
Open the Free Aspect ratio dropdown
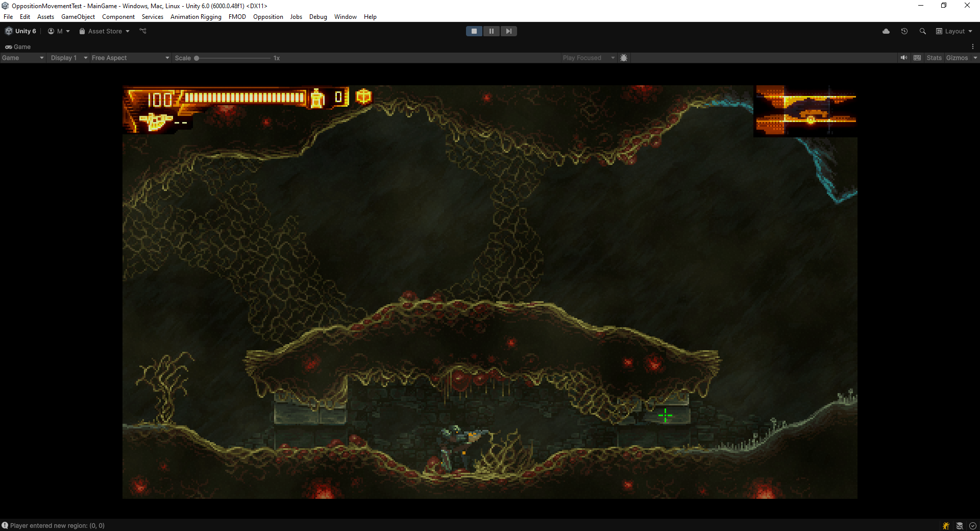click(x=130, y=58)
